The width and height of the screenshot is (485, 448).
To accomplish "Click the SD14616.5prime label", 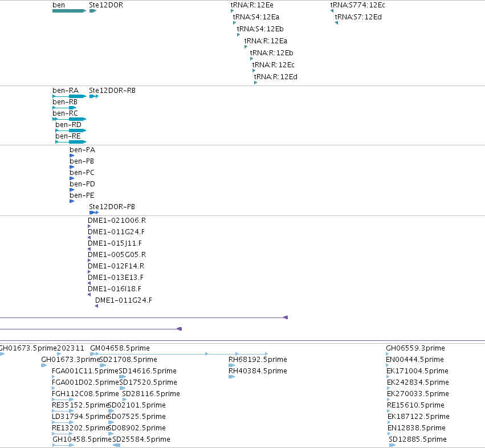I will (x=148, y=371).
